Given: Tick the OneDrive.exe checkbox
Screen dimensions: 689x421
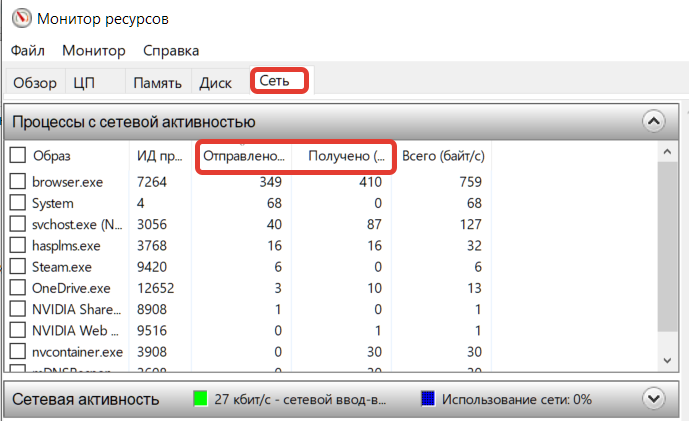Looking at the screenshot, I should [x=17, y=288].
